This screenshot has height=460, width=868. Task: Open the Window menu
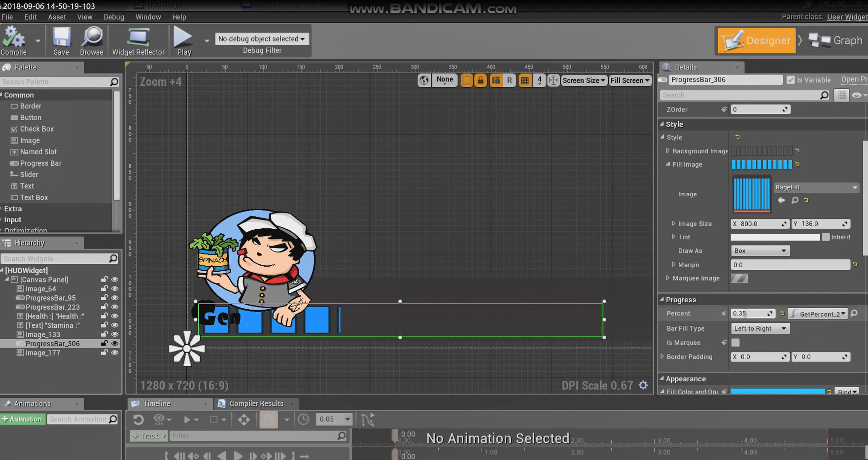pos(148,17)
